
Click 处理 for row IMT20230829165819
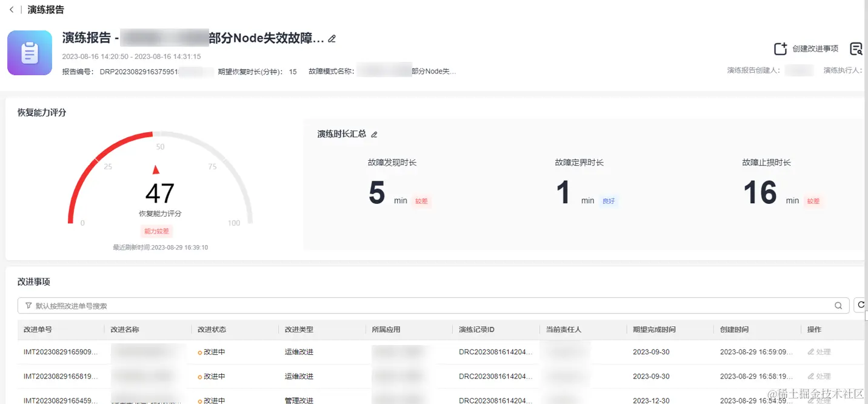click(x=819, y=376)
